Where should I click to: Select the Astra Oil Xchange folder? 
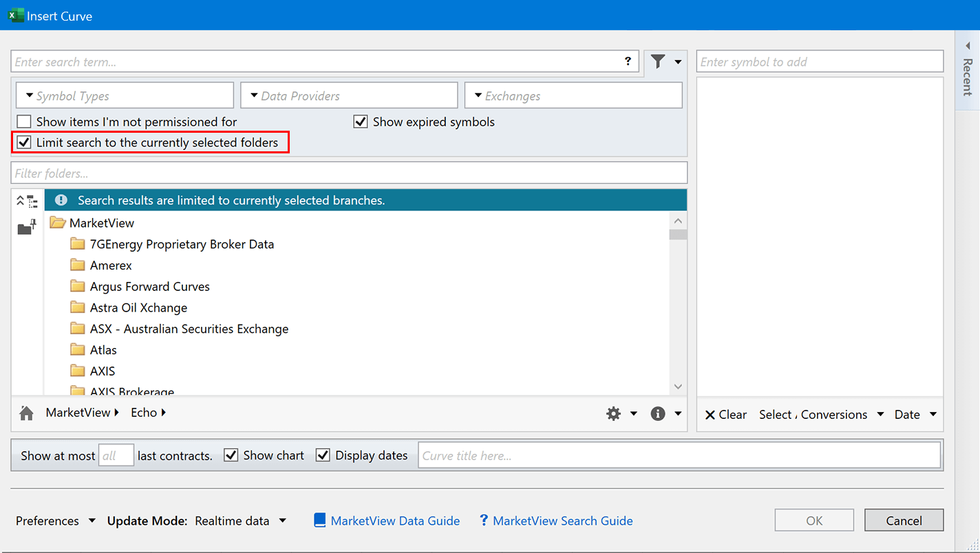point(139,308)
